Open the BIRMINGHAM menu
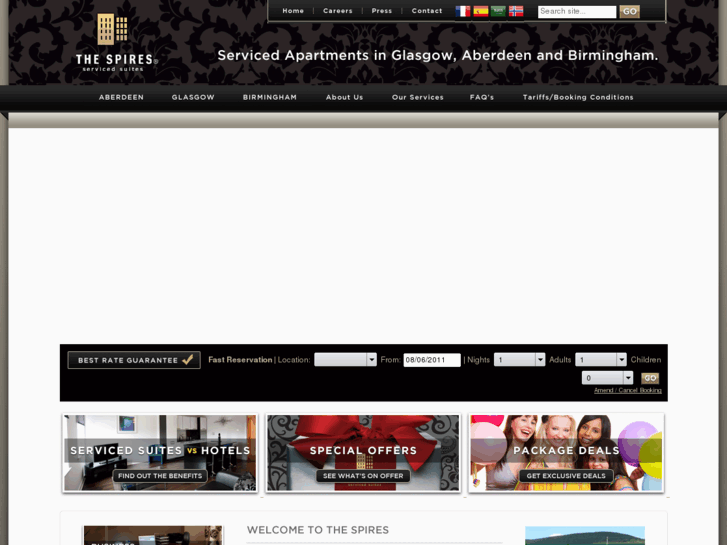727x545 pixels. [270, 97]
